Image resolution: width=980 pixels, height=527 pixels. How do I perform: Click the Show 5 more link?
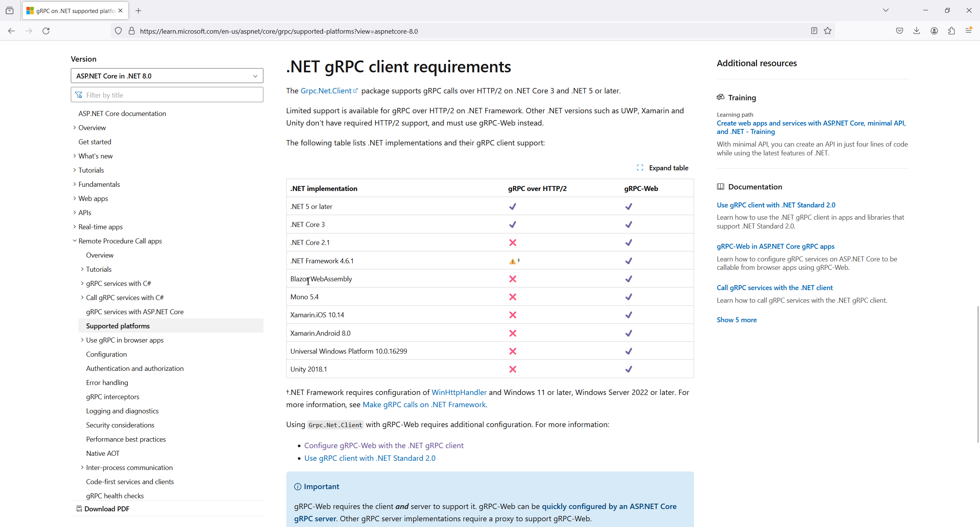point(737,320)
